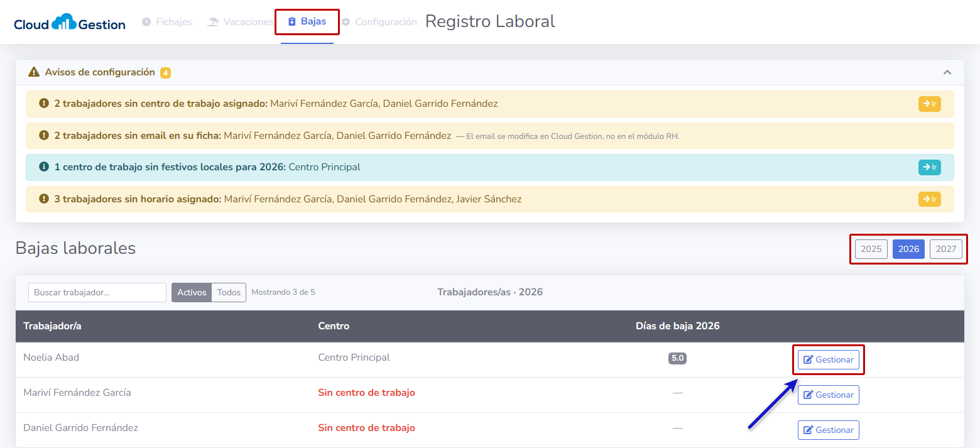Click Gestionar for Daniel Garrido Fernández
Screen dimensions: 980x448
[828, 430]
